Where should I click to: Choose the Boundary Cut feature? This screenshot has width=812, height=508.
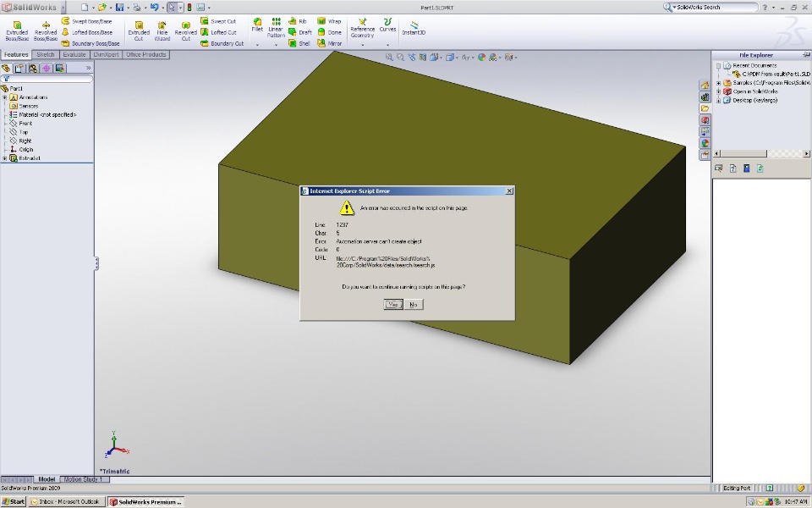coord(222,43)
